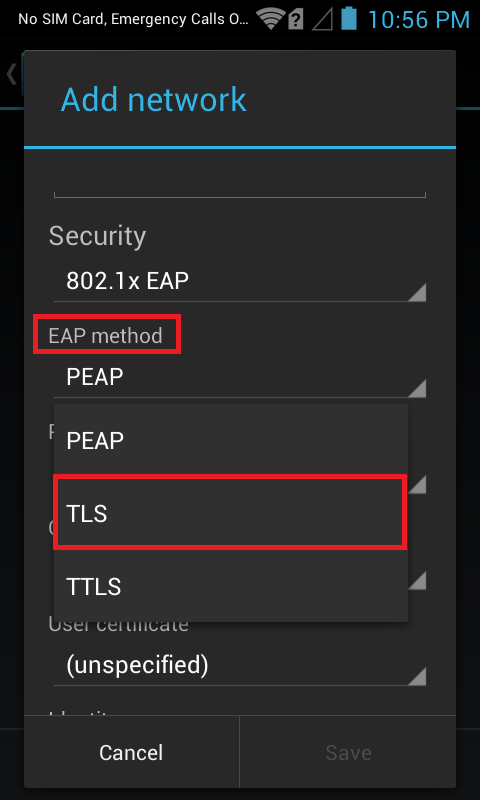Tap the User certificate spinner's triangle arrow
This screenshot has width=480, height=800.
pos(417,677)
